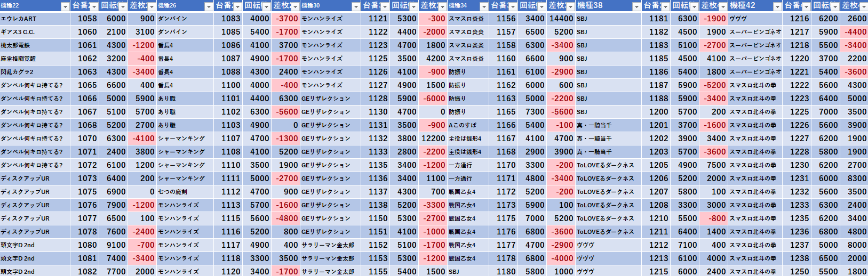Open 回転 filter dropdown in 機種34 group

[541, 6]
